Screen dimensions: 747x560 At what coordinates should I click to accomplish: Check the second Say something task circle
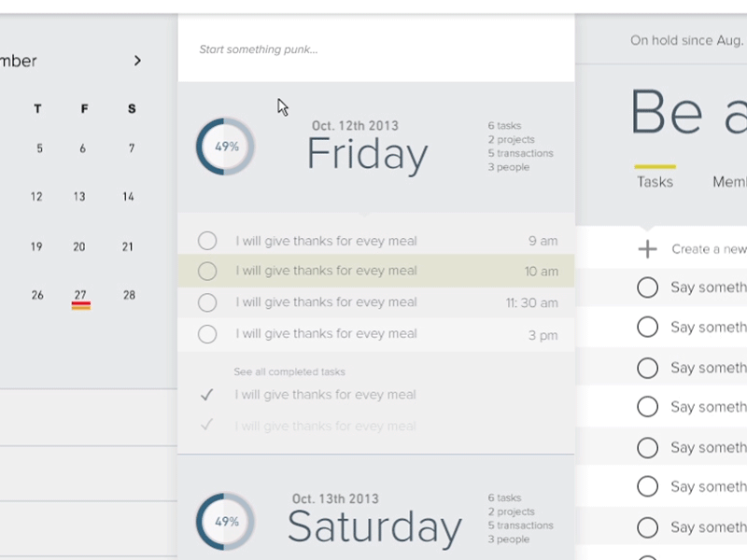(647, 327)
